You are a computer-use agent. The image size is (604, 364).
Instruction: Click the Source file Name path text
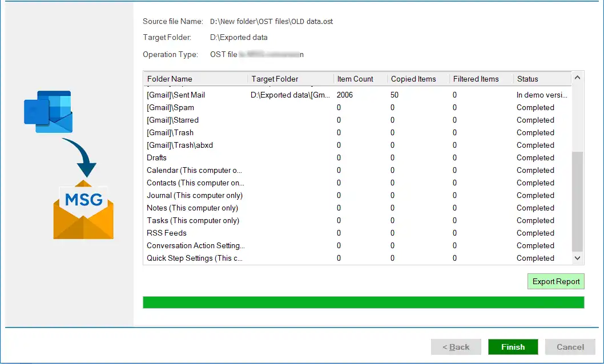pyautogui.click(x=272, y=22)
